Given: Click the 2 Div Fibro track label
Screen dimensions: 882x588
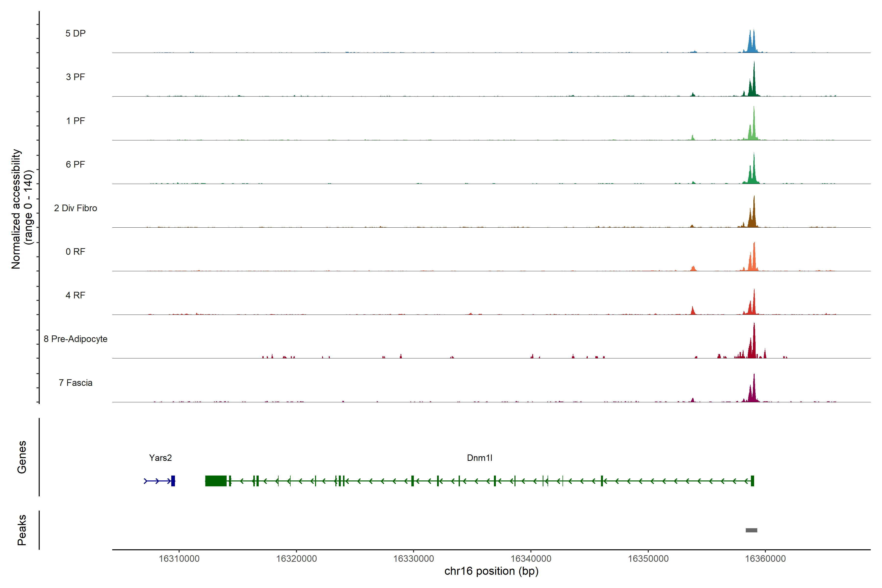Looking at the screenshot, I should (75, 208).
